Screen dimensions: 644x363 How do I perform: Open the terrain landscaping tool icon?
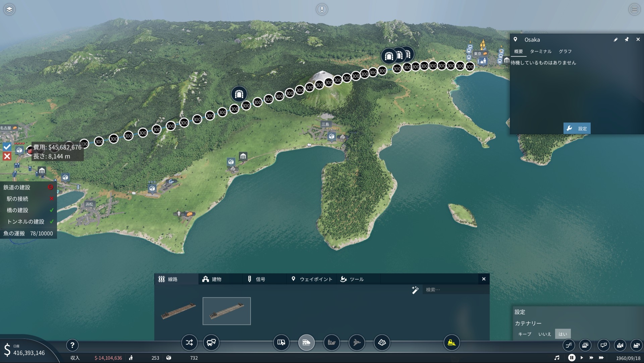[x=382, y=343]
